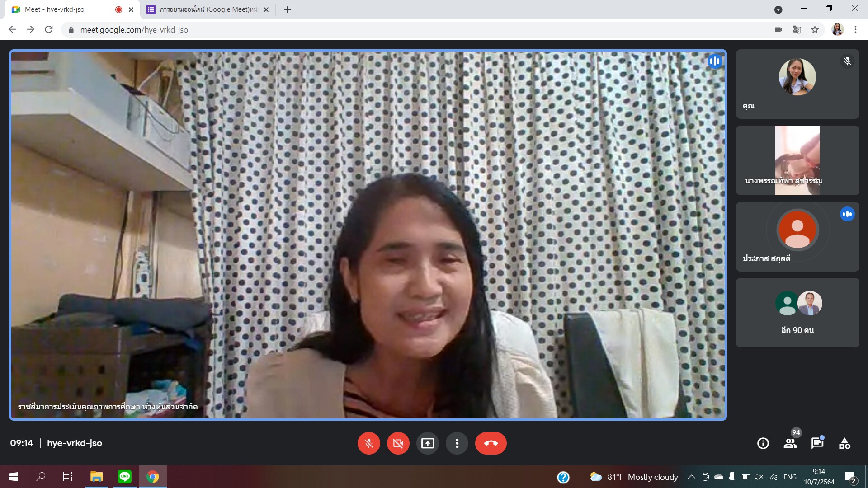This screenshot has height=488, width=868.
Task: Open meeting details info icon
Action: tap(763, 443)
